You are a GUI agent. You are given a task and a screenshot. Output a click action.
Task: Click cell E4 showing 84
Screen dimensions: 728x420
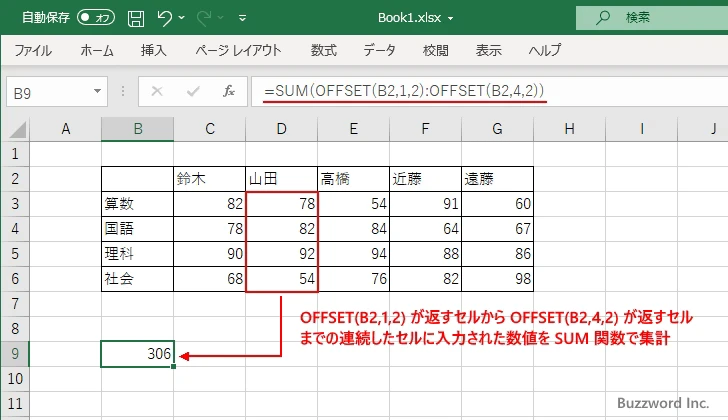coord(353,229)
